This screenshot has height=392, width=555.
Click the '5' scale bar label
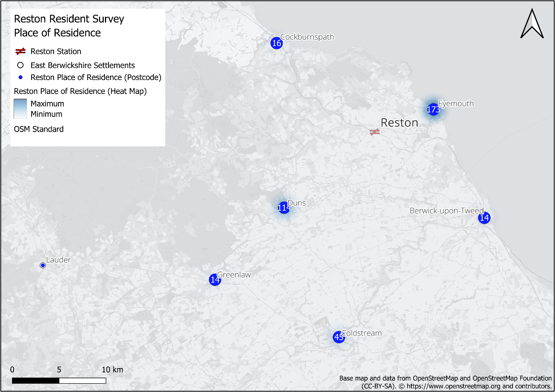click(x=59, y=370)
